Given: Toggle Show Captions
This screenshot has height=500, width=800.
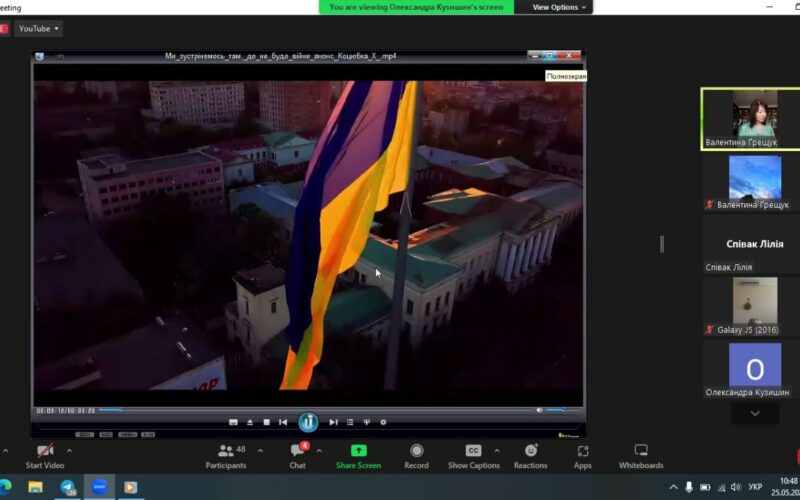Looking at the screenshot, I should (x=473, y=456).
